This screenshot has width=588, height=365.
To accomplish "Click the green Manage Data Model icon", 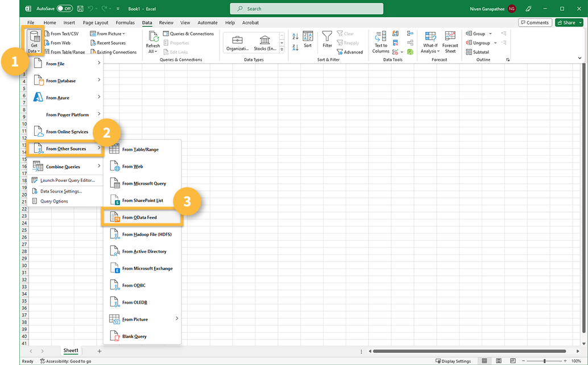I will coord(410,52).
